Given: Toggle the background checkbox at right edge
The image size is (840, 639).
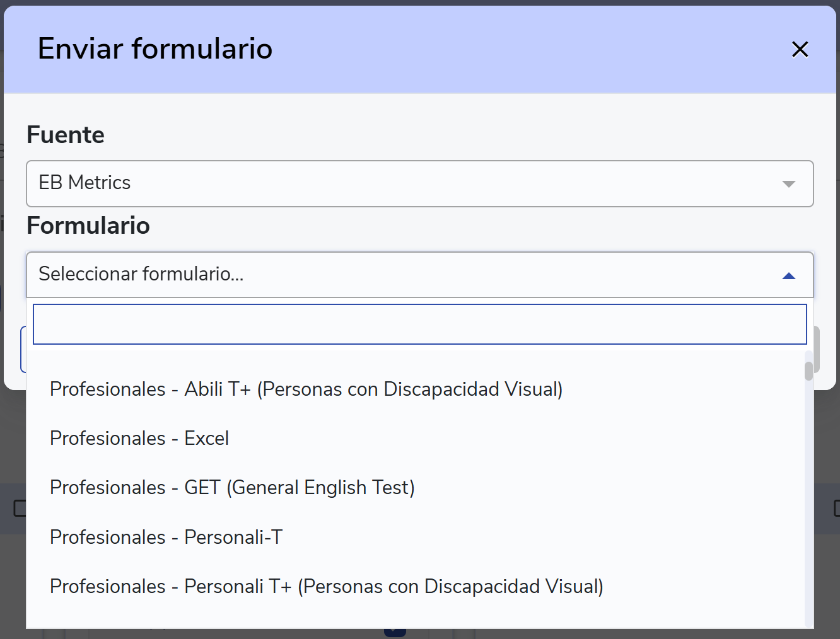Looking at the screenshot, I should [836, 508].
